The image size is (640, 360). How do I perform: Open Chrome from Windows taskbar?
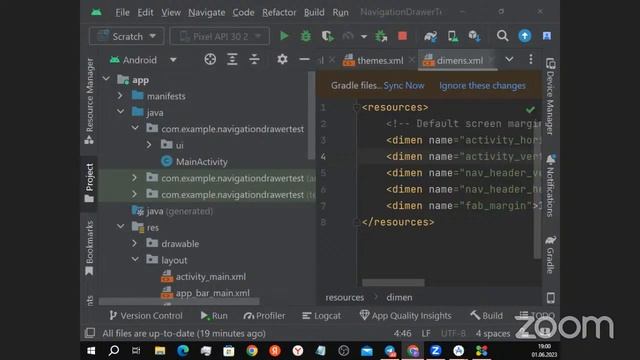tap(252, 351)
